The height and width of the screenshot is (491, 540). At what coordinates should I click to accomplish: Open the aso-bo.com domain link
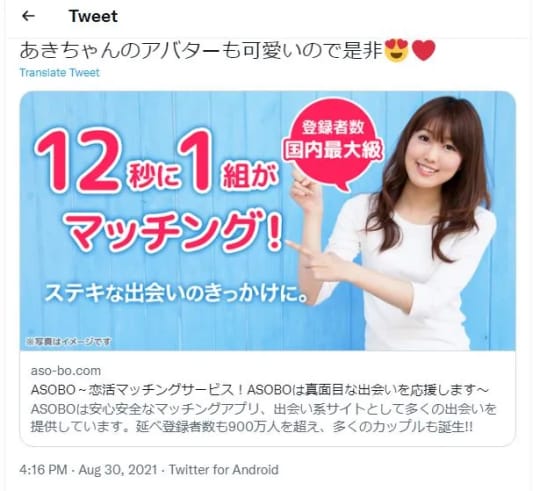(66, 371)
